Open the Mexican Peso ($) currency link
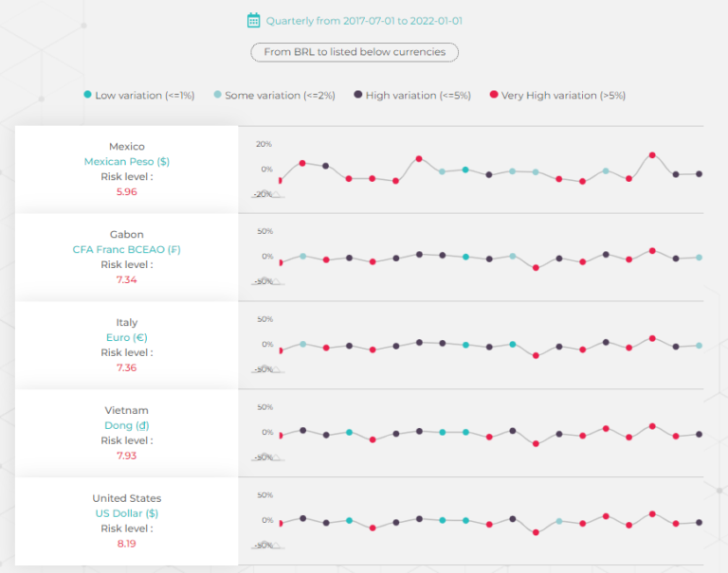Image resolution: width=728 pixels, height=573 pixels. click(126, 162)
